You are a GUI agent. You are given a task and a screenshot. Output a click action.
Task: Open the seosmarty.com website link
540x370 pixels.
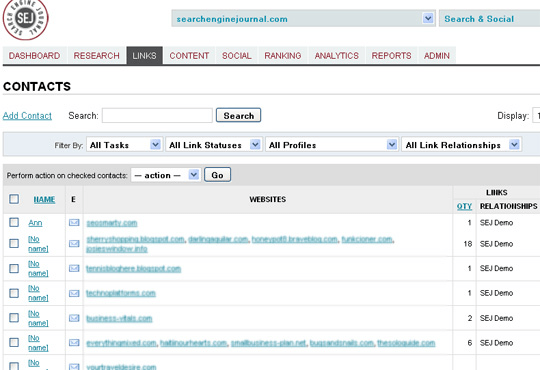coord(112,223)
